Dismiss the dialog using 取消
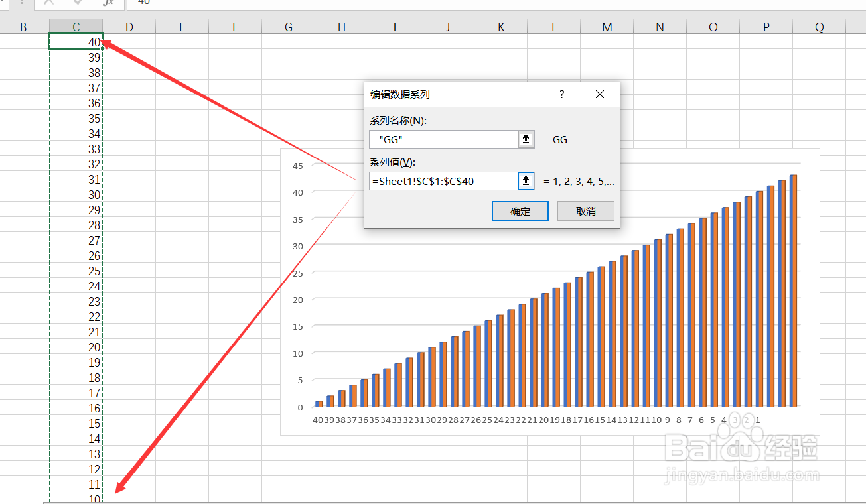Image resolution: width=866 pixels, height=504 pixels. pos(585,210)
